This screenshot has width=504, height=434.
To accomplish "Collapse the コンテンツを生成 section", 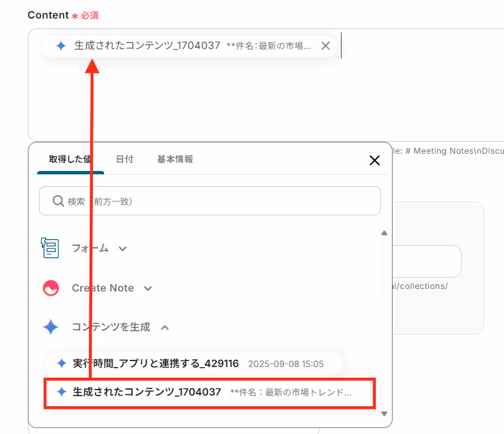I will (x=164, y=328).
